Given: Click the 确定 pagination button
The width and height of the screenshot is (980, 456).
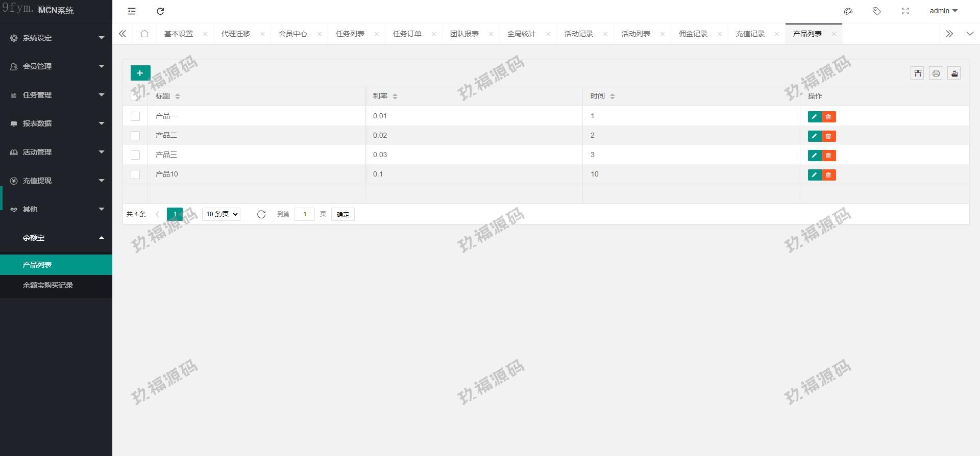Looking at the screenshot, I should pyautogui.click(x=343, y=214).
